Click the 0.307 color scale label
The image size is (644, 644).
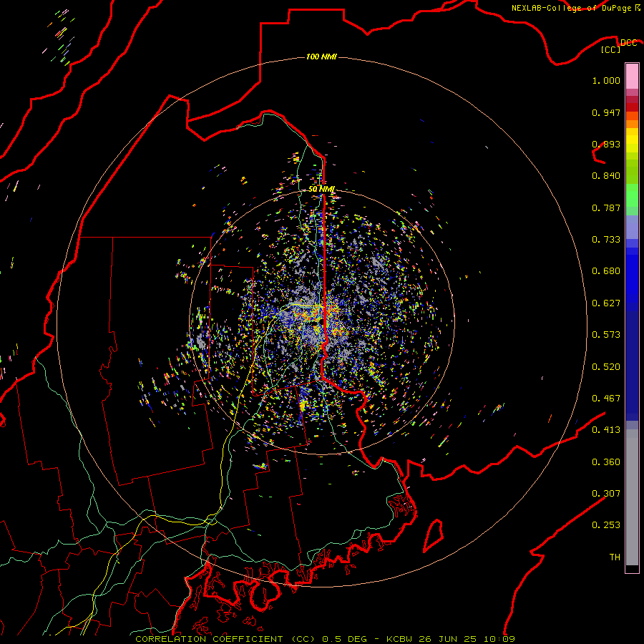tap(606, 494)
